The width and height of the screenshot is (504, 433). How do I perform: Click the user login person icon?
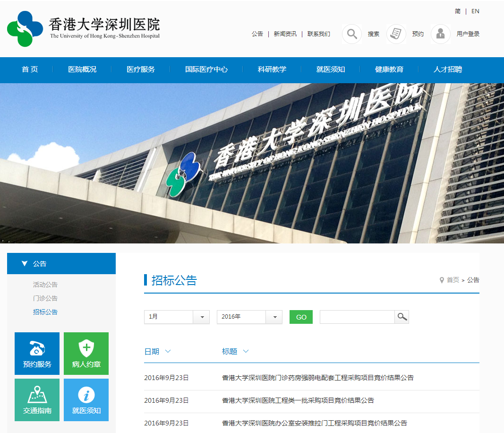click(x=440, y=34)
